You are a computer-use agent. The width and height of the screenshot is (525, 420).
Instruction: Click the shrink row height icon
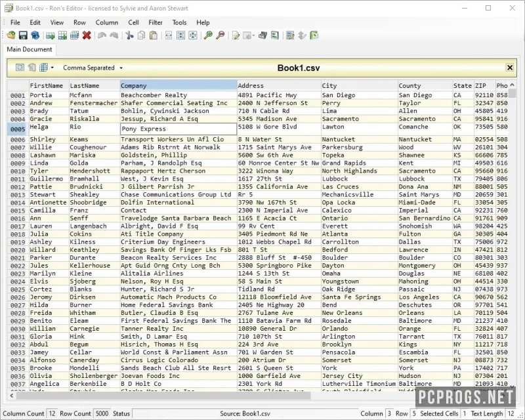coord(193,35)
